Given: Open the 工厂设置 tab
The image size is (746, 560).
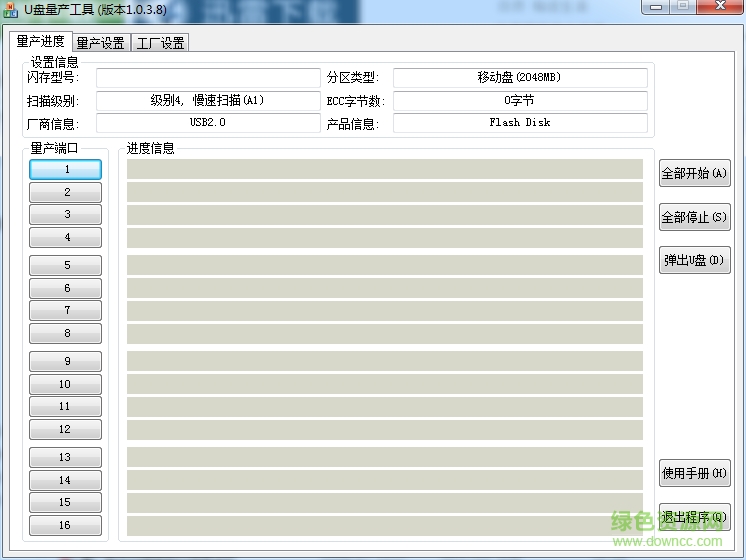Looking at the screenshot, I should (160, 43).
